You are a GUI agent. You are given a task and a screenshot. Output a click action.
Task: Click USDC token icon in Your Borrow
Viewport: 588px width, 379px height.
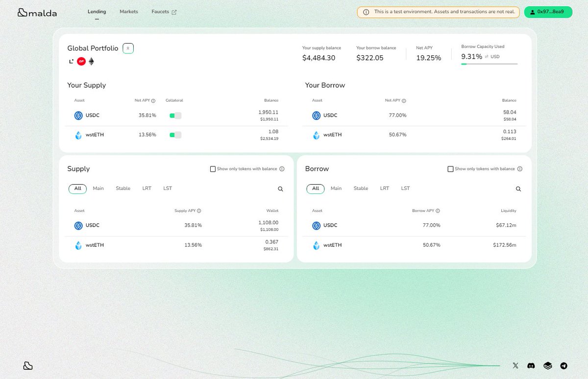tap(316, 116)
